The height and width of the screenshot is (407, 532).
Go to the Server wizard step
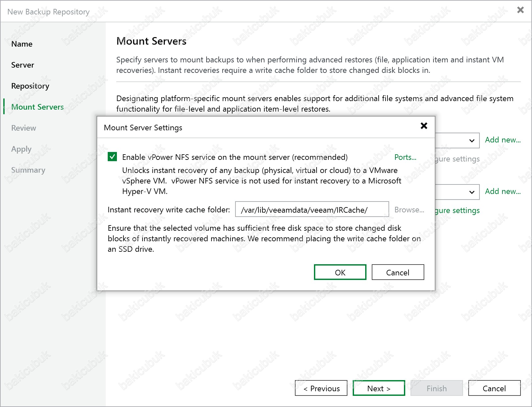click(23, 65)
